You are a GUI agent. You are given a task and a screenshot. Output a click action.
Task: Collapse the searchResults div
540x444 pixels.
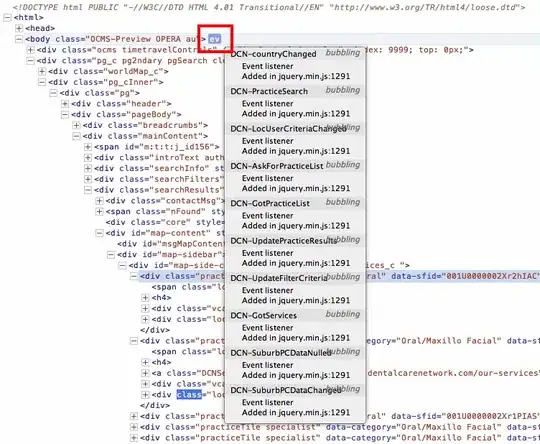click(x=88, y=190)
